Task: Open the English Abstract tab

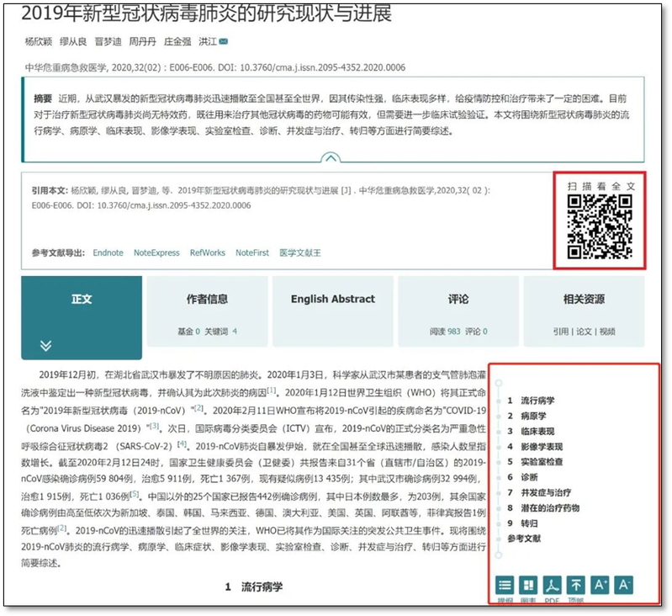Action: [x=332, y=300]
